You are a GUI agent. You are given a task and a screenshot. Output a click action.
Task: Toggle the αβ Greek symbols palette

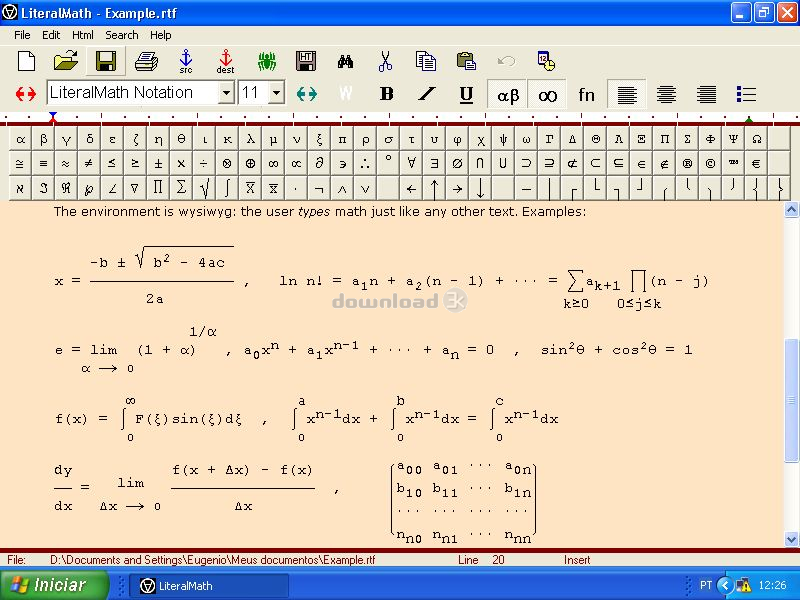(x=508, y=94)
